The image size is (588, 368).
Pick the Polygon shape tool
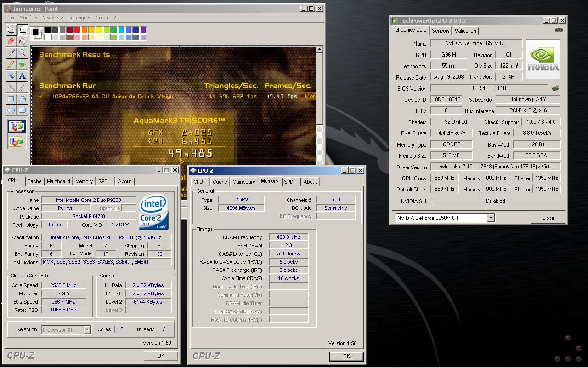[x=23, y=99]
